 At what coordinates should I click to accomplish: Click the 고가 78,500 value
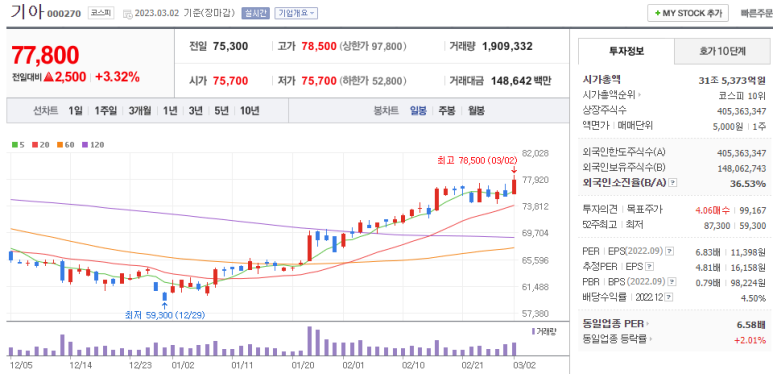pyautogui.click(x=319, y=47)
